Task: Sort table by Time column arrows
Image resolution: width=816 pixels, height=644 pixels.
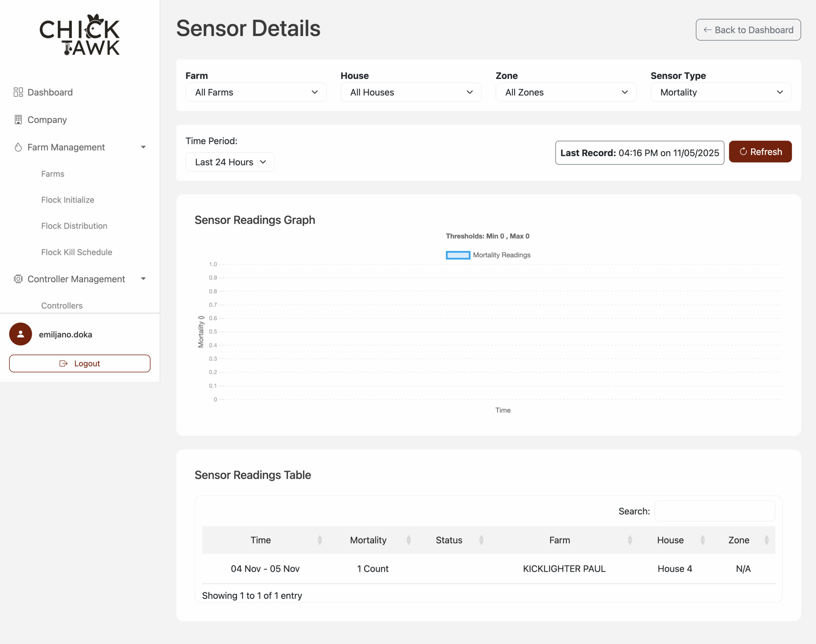Action: [x=320, y=540]
